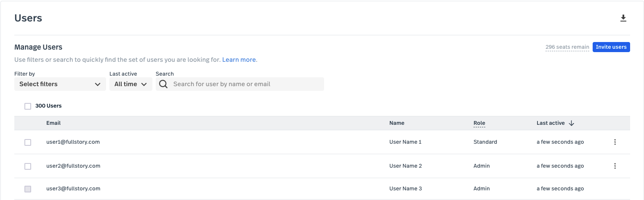Expand the All time last active dropdown
Image resolution: width=644 pixels, height=200 pixels.
[130, 84]
